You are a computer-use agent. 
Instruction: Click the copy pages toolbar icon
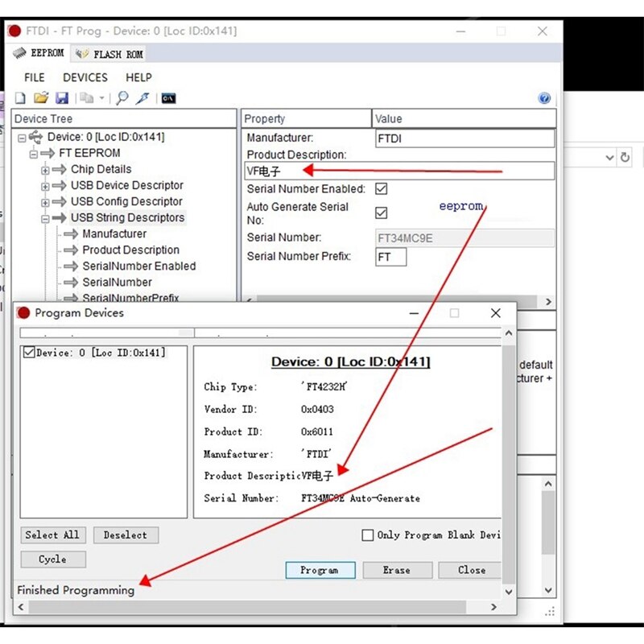point(87,98)
